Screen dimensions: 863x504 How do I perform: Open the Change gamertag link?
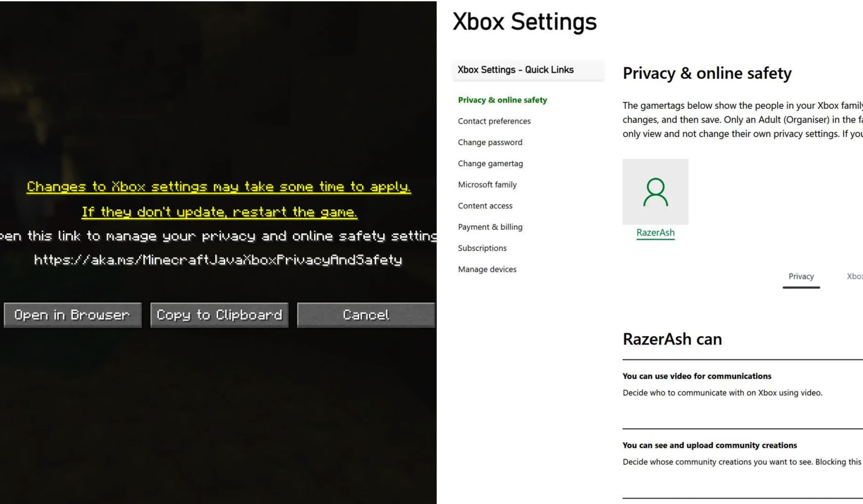coord(490,164)
